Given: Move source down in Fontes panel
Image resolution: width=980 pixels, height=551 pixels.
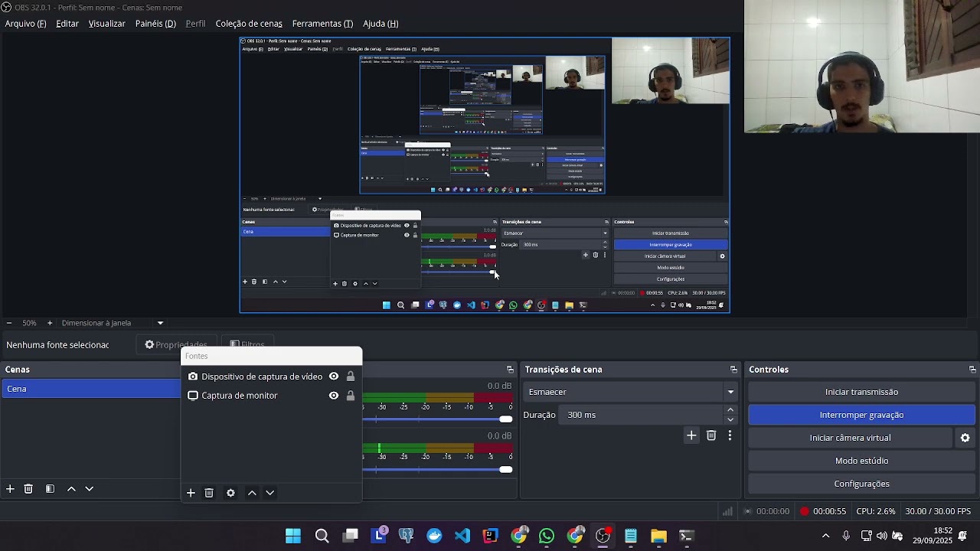Looking at the screenshot, I should pyautogui.click(x=270, y=493).
